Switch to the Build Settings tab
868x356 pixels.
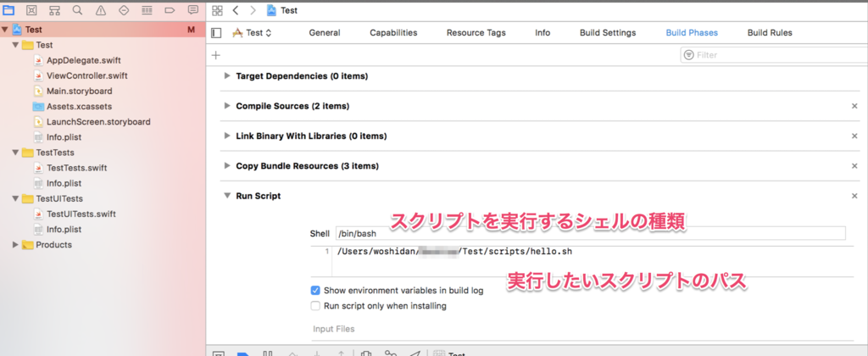click(x=608, y=33)
